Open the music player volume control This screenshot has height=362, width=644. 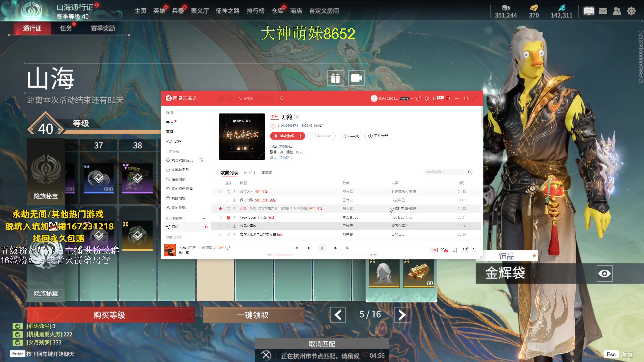click(454, 250)
